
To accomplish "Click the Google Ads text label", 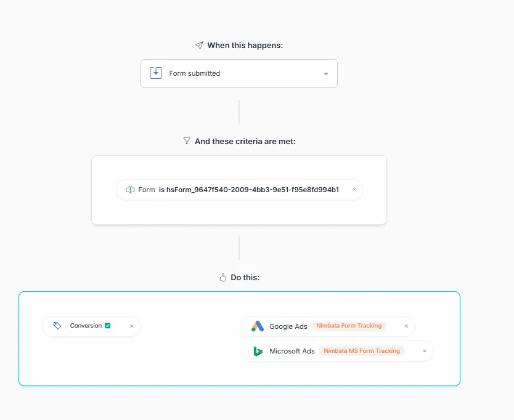I will (x=288, y=326).
